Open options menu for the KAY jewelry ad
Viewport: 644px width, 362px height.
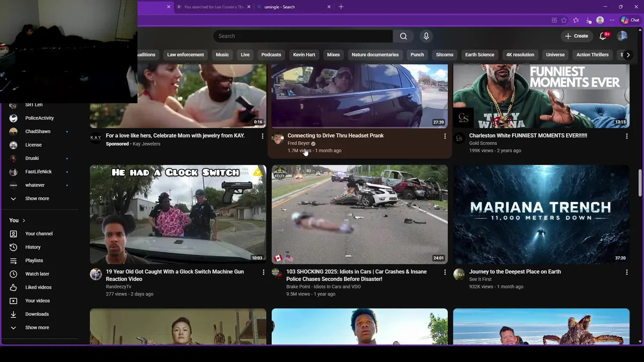263,136
